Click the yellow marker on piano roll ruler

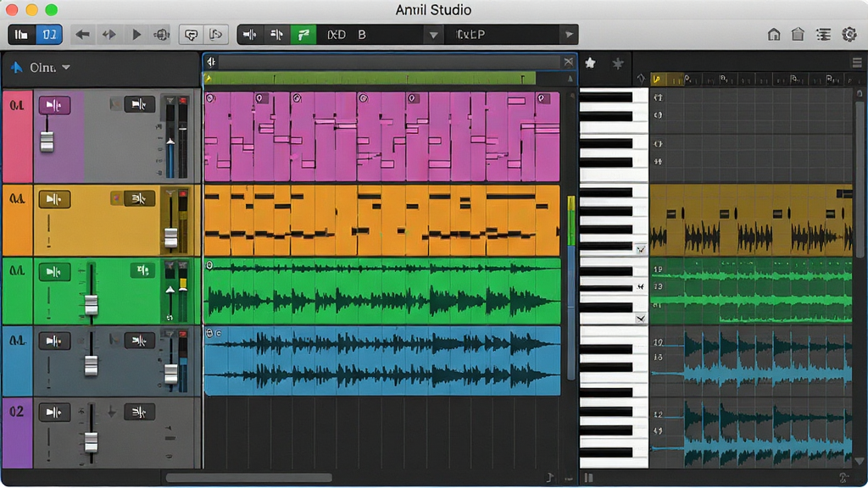tap(657, 79)
